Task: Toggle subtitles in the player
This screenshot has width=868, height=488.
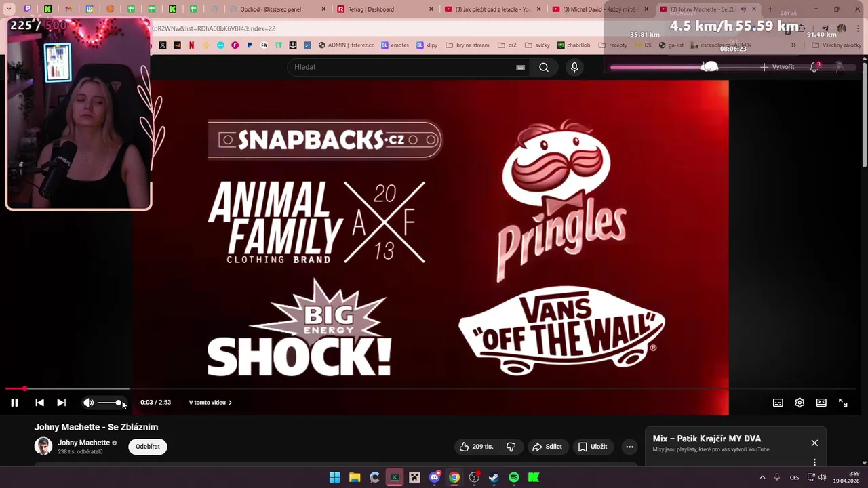Action: click(x=778, y=403)
